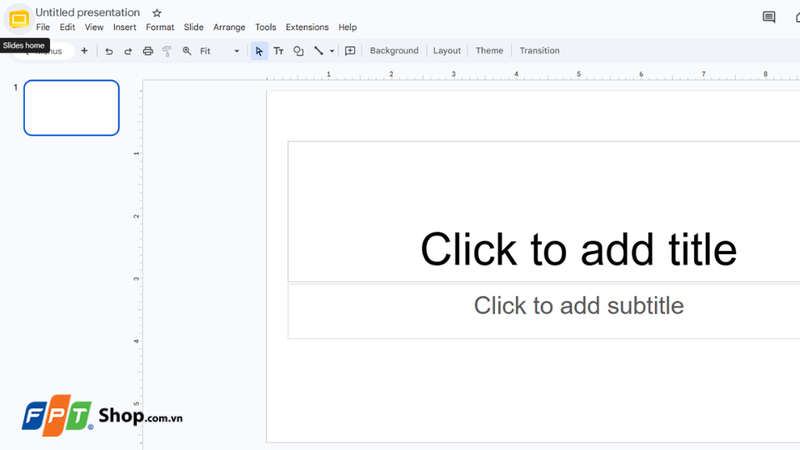Expand the Fit zoom dropdown
This screenshot has height=450, width=800.
pyautogui.click(x=219, y=51)
